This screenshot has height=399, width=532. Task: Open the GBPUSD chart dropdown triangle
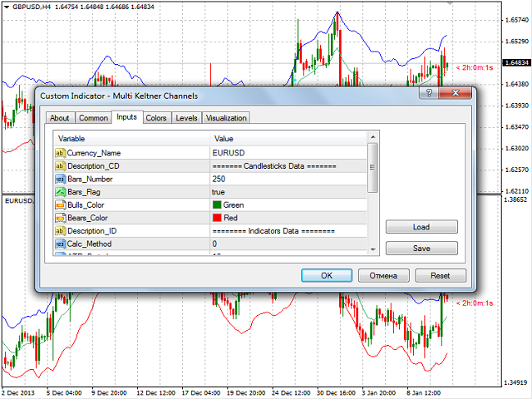click(6, 7)
